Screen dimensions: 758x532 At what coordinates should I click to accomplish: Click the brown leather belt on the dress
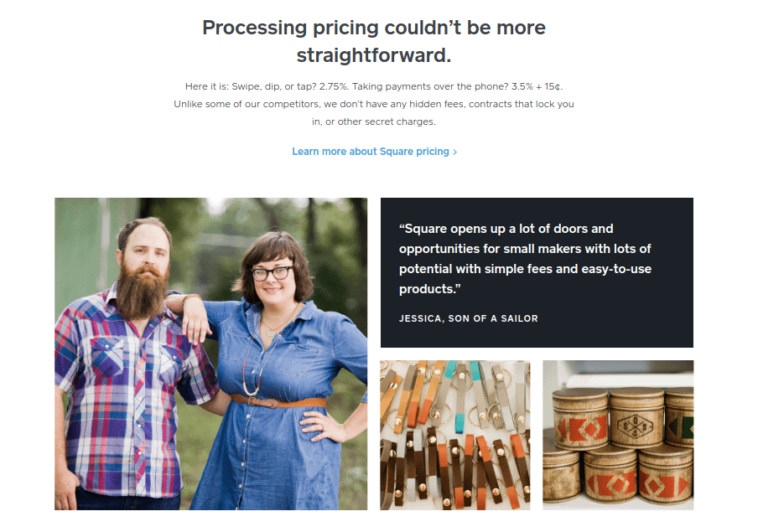(278, 401)
